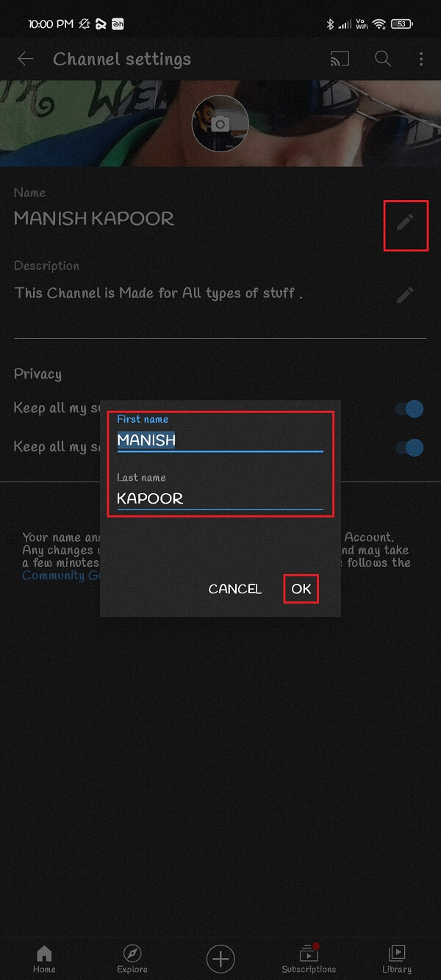Viewport: 441px width, 980px height.
Task: Open the Community Guidelines link
Action: 60,576
